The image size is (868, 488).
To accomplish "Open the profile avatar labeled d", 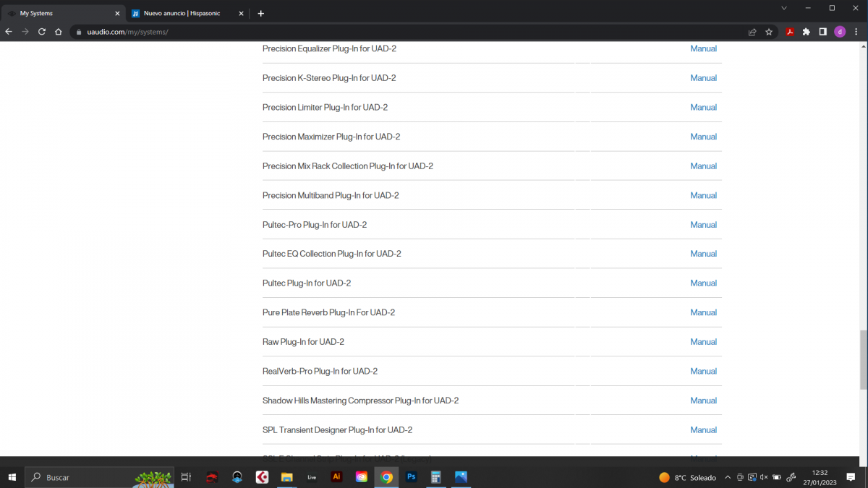I will 840,32.
